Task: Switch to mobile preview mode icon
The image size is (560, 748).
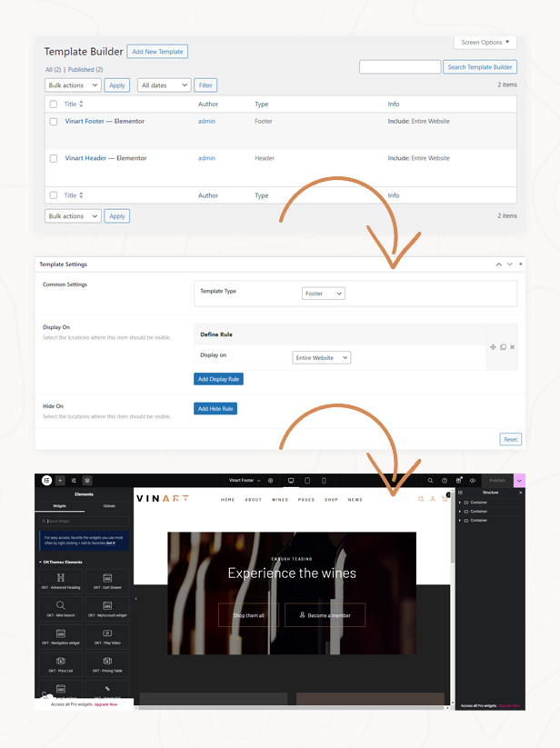Action: point(324,481)
